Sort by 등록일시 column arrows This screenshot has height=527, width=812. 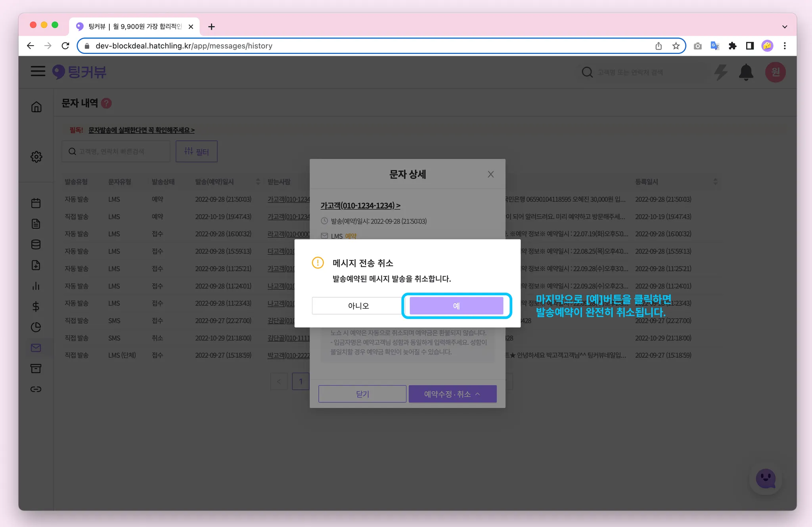coord(715,182)
